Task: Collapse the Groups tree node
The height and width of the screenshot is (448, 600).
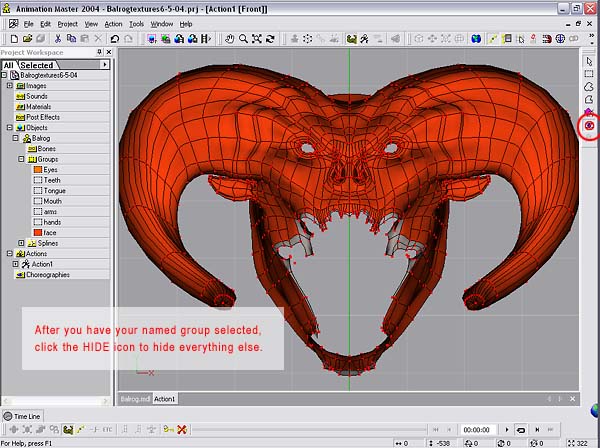Action: (22, 159)
